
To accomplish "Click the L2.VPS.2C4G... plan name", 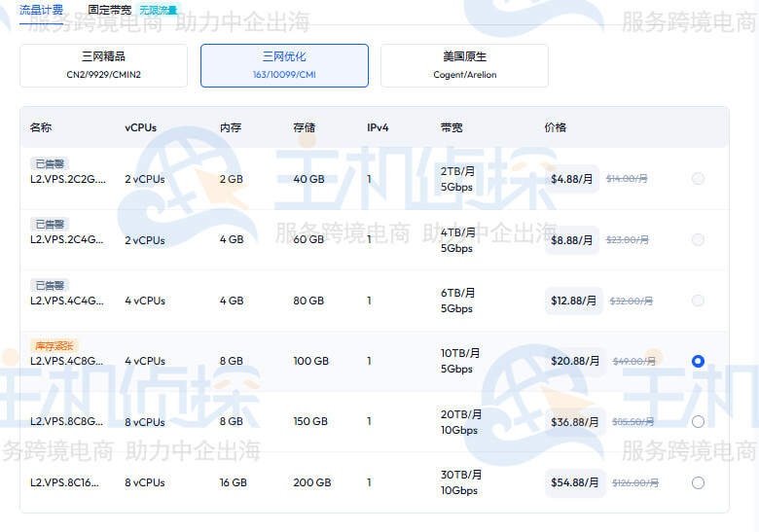I will pyautogui.click(x=67, y=240).
